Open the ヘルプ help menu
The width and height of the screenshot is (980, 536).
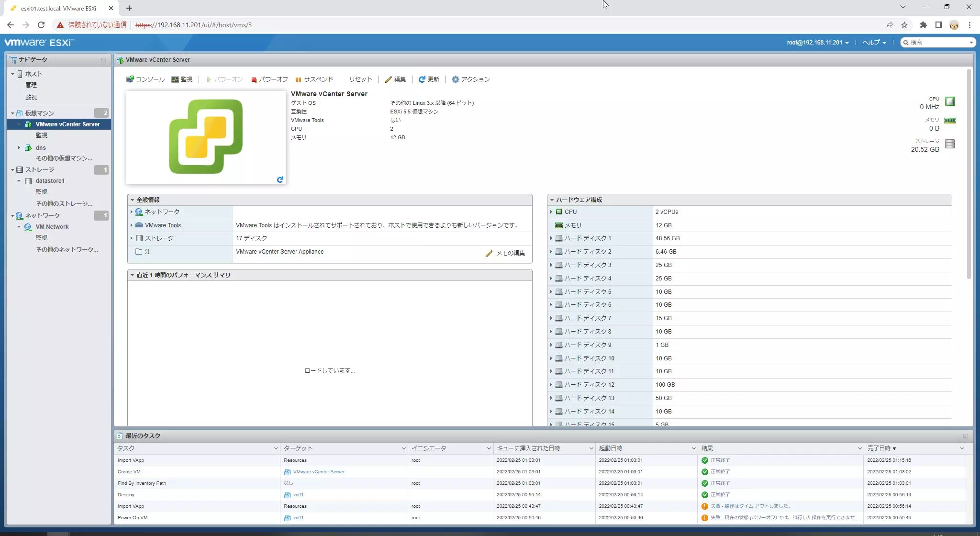874,43
